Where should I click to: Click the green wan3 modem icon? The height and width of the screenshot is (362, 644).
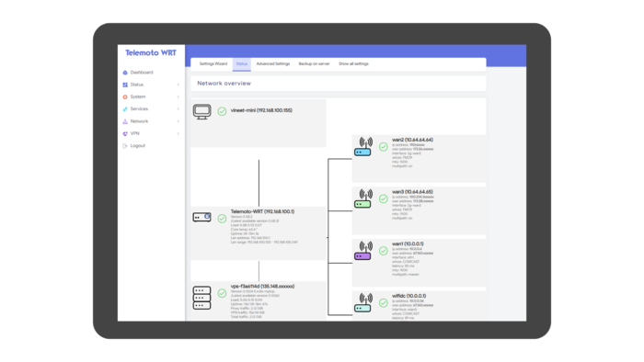363,198
